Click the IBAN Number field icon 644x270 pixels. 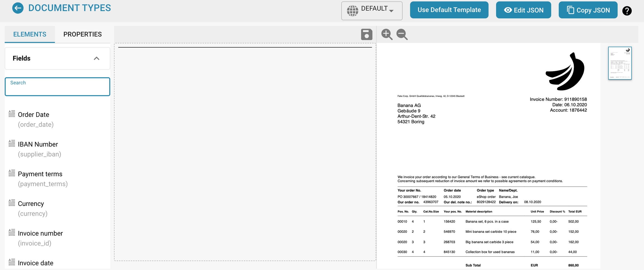point(12,143)
